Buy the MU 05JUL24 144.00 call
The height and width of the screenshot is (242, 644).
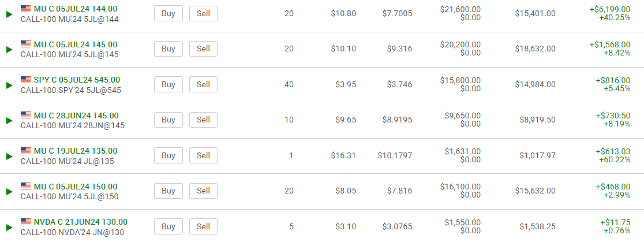pyautogui.click(x=168, y=13)
